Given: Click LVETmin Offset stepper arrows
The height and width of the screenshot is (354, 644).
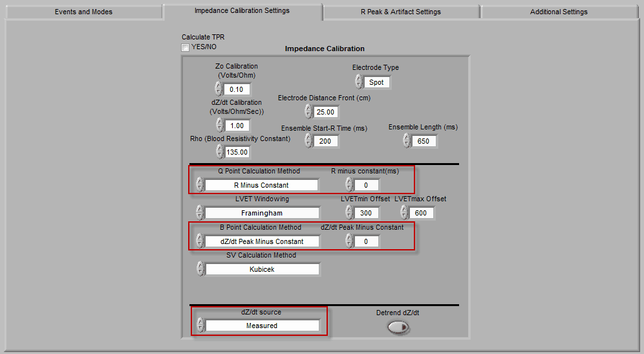Looking at the screenshot, I should [x=350, y=212].
